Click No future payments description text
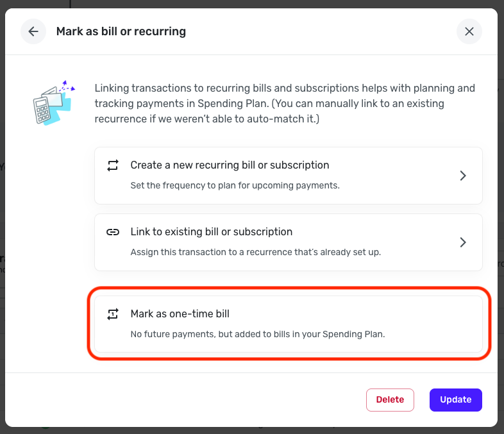Image resolution: width=504 pixels, height=434 pixels. (x=258, y=334)
